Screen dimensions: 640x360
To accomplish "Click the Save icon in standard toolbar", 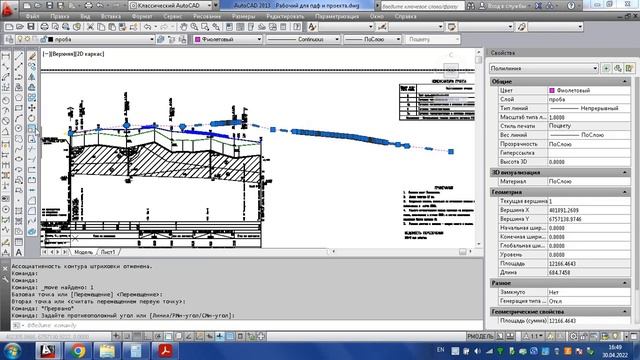I will [31, 27].
